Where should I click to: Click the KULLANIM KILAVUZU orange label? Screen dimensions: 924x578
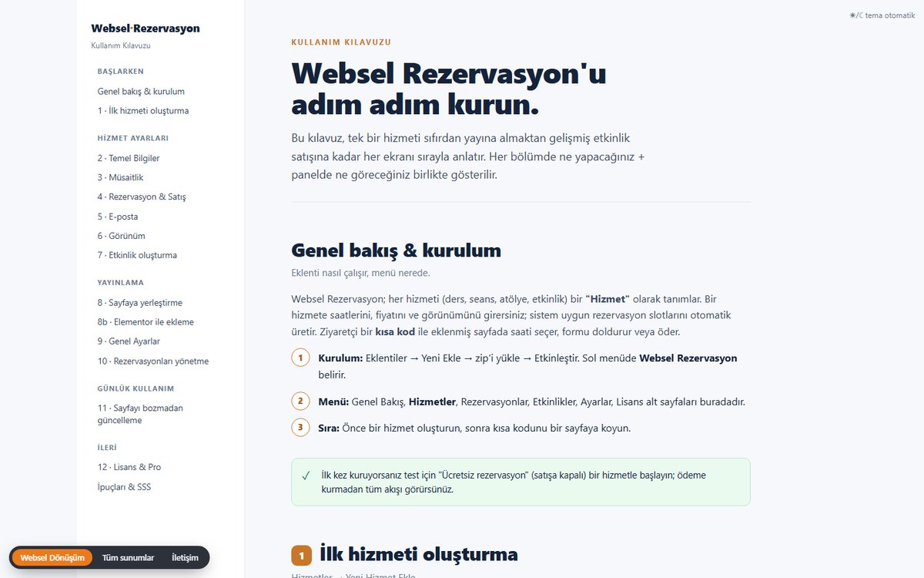coord(341,42)
